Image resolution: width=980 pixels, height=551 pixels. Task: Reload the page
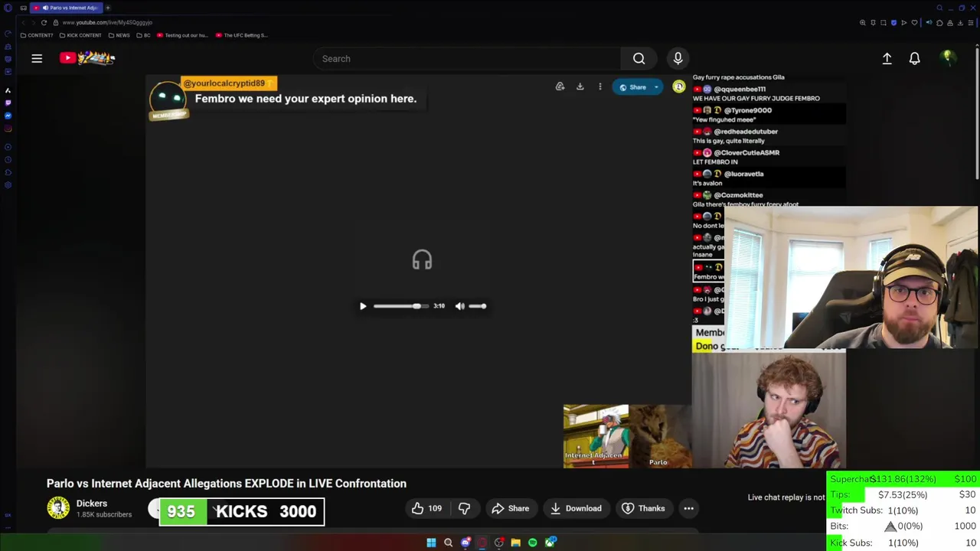click(x=44, y=22)
